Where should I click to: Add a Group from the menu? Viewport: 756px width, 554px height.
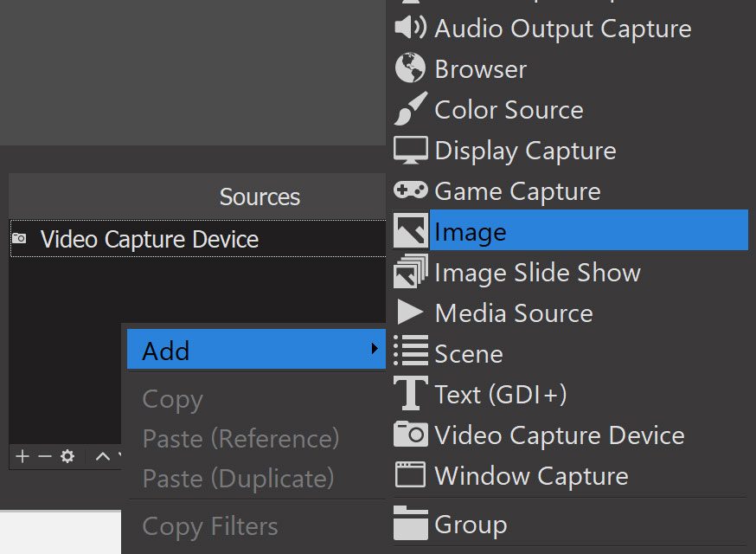(471, 525)
